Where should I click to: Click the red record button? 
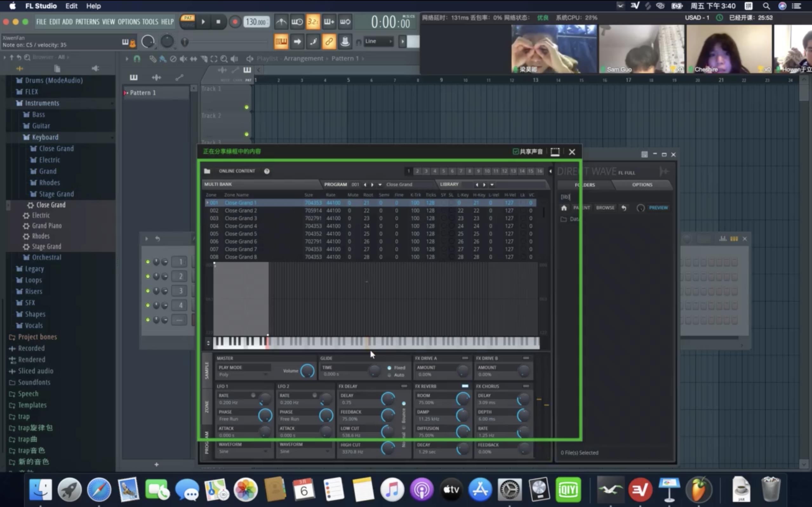235,22
